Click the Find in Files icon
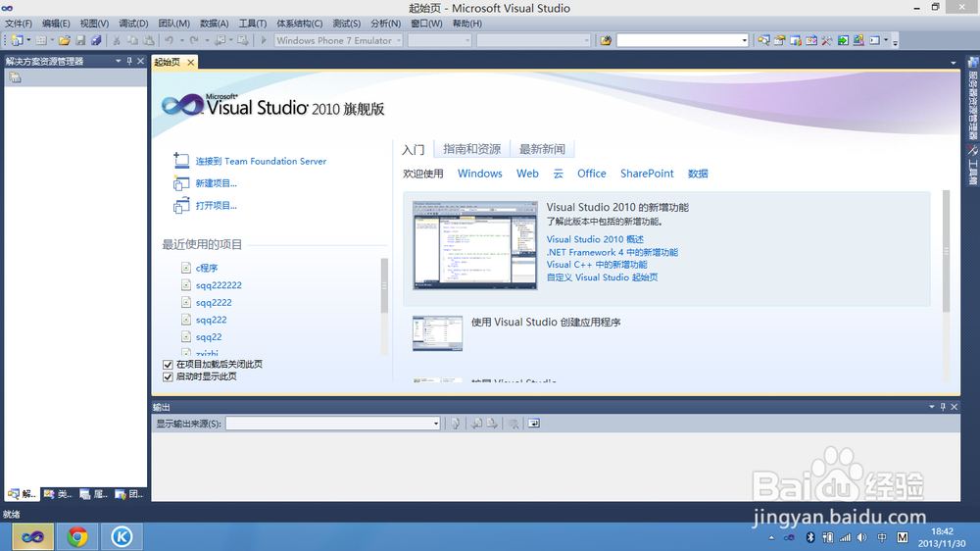Image resolution: width=980 pixels, height=551 pixels. coord(606,40)
